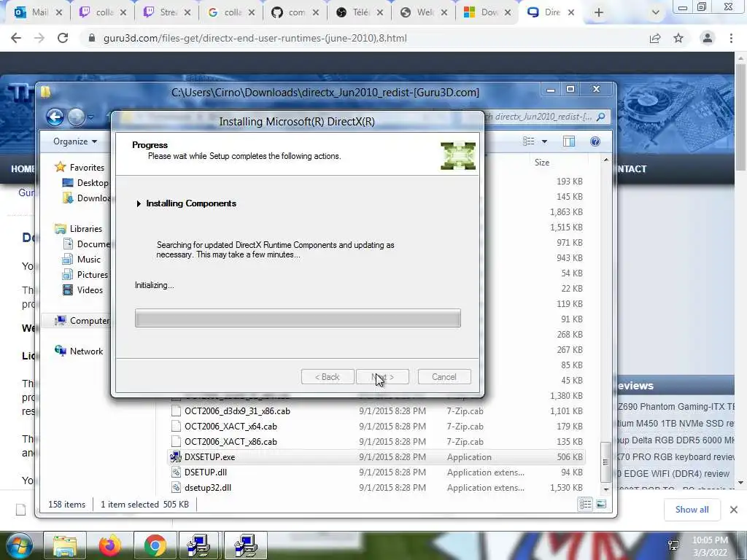Viewport: 747px width, 560px height.
Task: Bookmark this page with the star icon
Action: tap(678, 38)
